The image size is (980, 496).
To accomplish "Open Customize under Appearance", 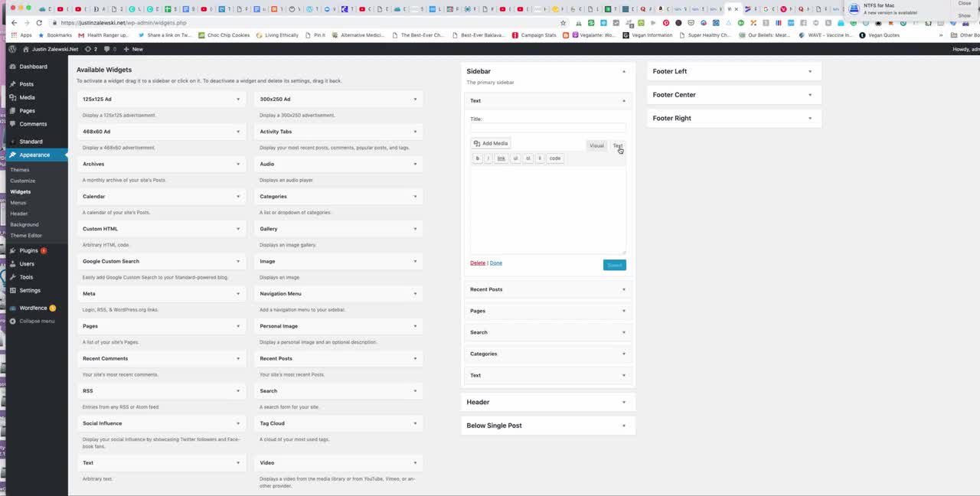I will pyautogui.click(x=23, y=181).
